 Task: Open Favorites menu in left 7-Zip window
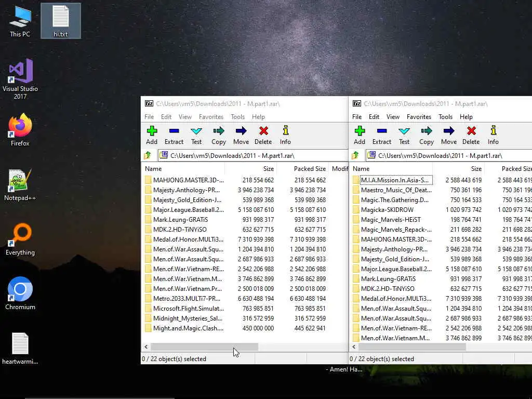click(x=211, y=117)
